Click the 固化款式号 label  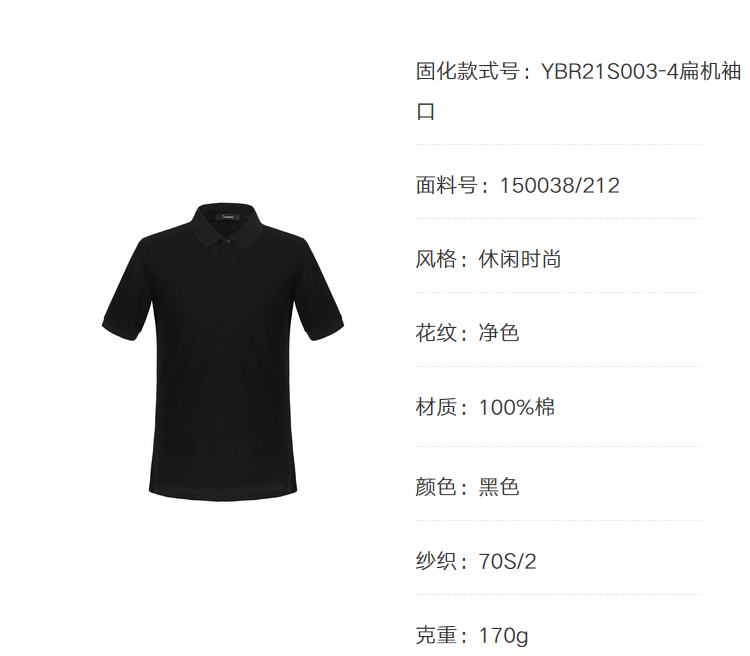(467, 72)
